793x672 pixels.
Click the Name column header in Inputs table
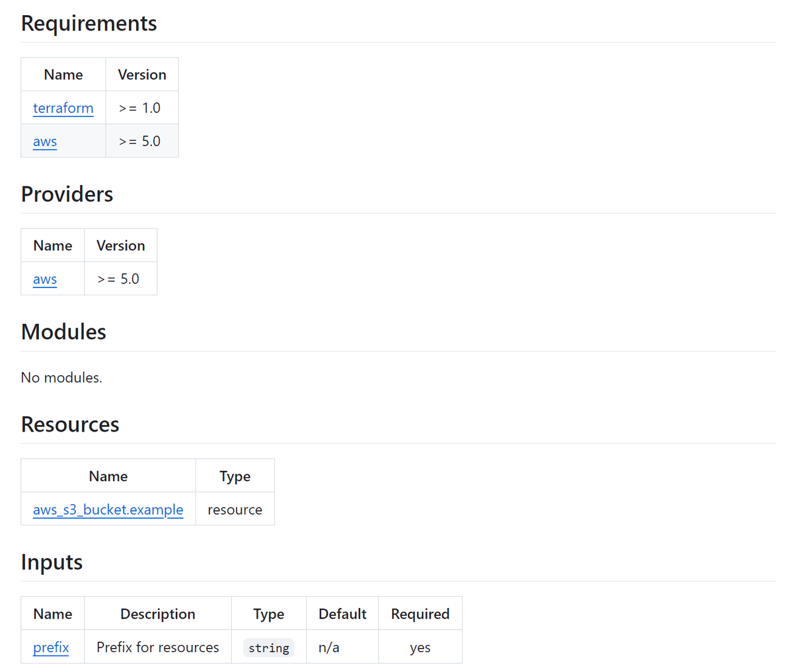(x=52, y=614)
